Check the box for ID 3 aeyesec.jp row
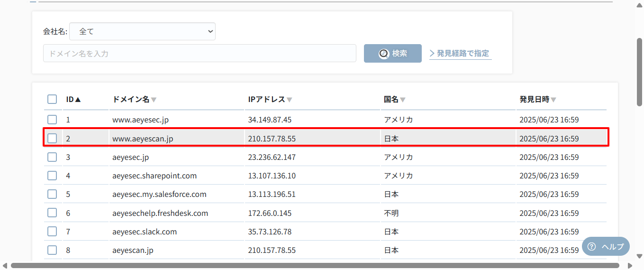Screen dimensions: 644x270 52,157
